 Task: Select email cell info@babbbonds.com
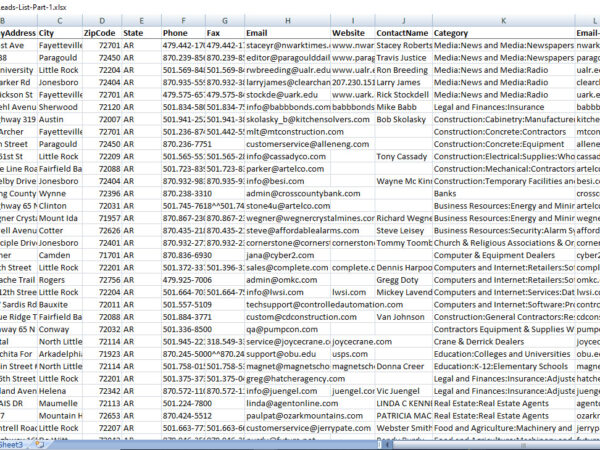pos(288,107)
